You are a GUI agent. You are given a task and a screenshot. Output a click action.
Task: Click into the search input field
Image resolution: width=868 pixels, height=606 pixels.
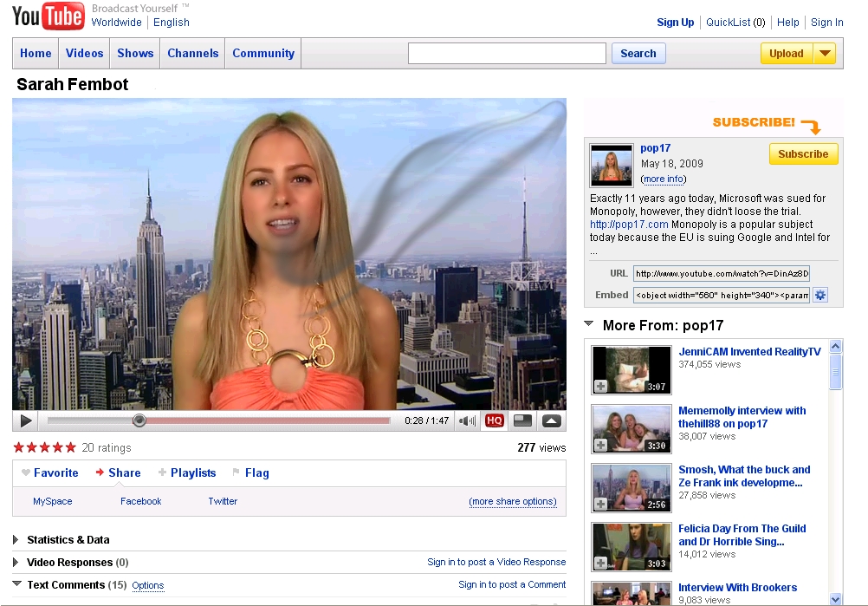point(507,54)
